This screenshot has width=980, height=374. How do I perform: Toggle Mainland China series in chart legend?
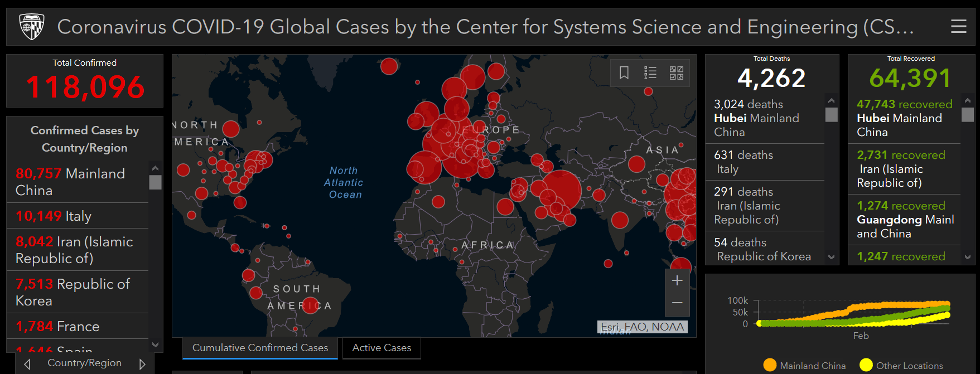click(x=804, y=365)
